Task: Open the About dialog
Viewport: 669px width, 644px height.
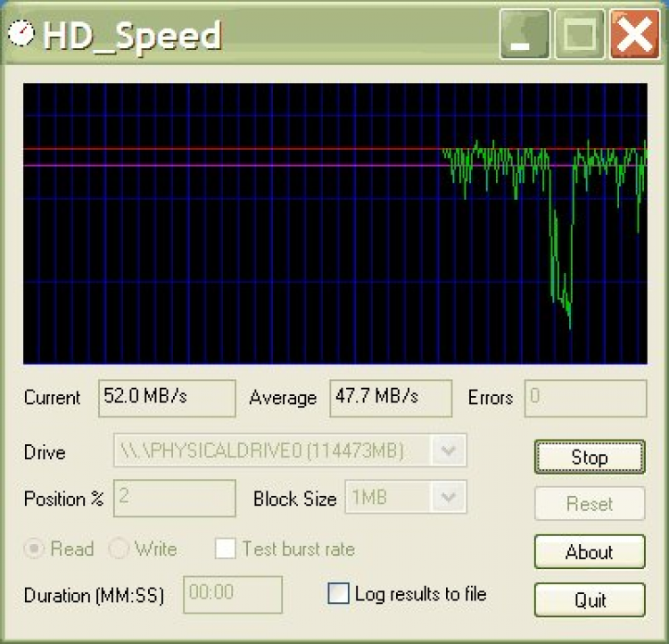Action: point(590,551)
